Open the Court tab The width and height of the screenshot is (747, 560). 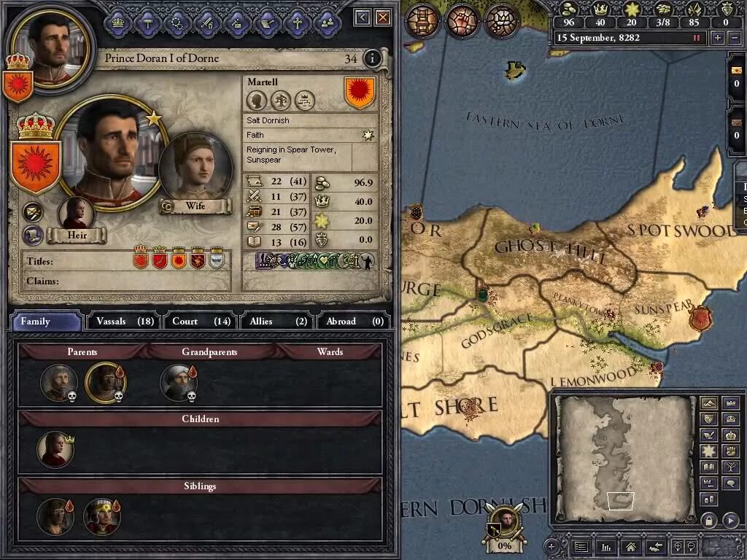point(201,322)
